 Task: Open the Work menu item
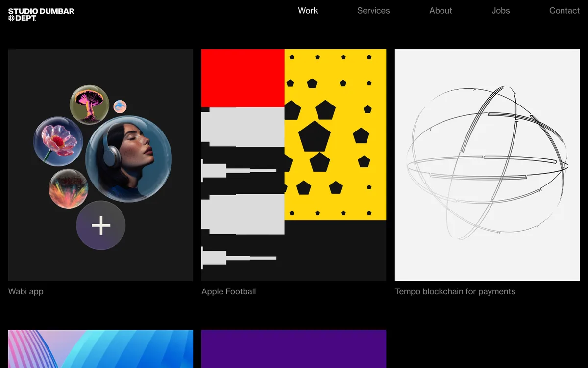click(x=308, y=11)
